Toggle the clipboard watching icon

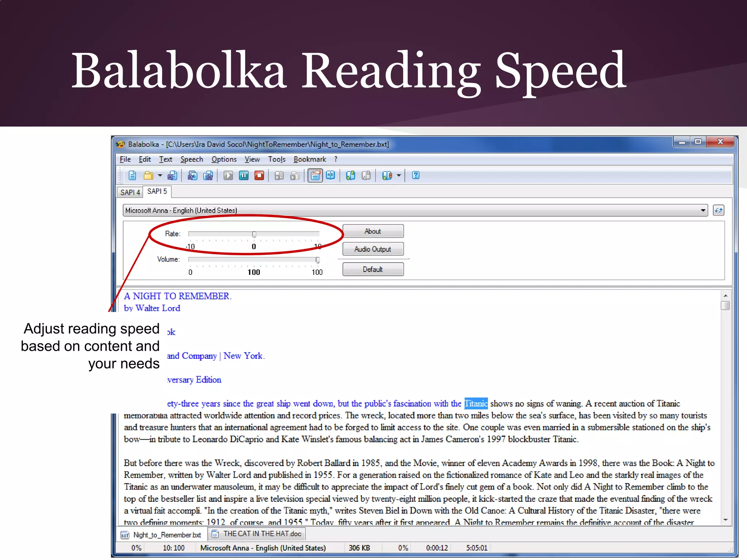315,176
